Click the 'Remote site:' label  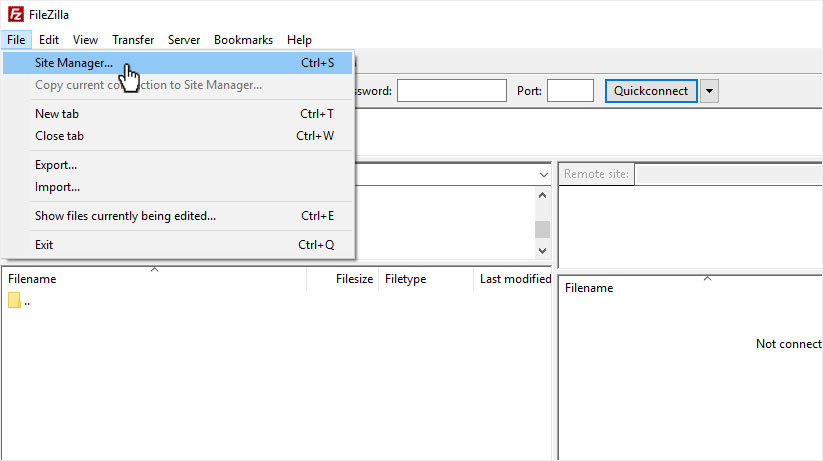596,174
